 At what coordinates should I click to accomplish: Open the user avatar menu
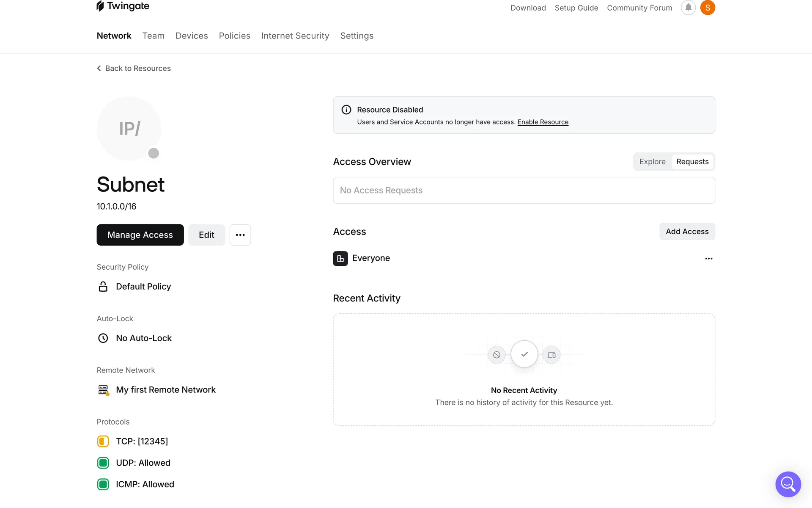pyautogui.click(x=708, y=8)
